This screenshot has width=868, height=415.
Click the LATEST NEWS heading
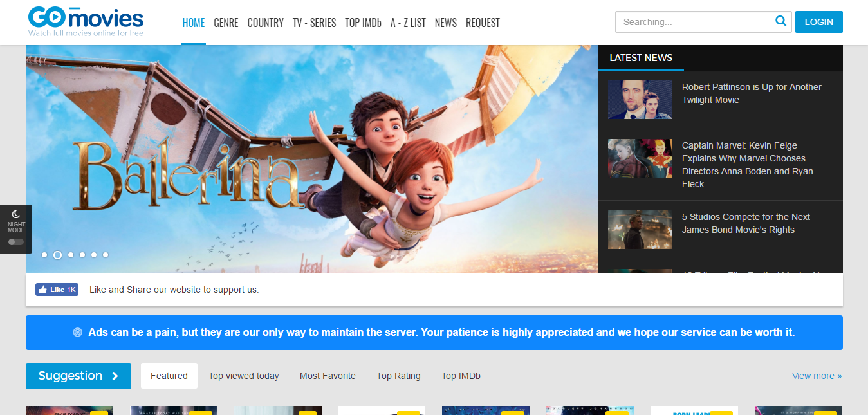tap(641, 57)
